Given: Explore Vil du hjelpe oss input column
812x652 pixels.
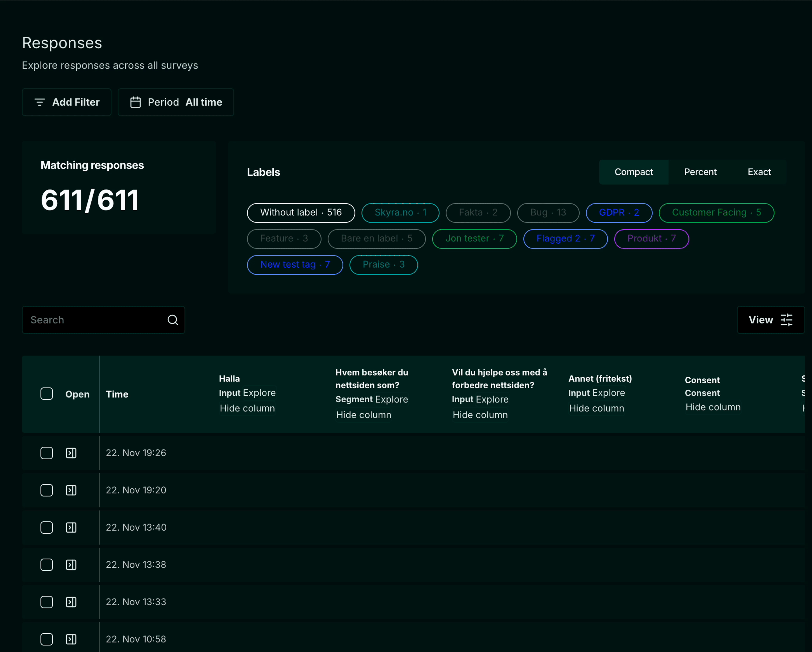Looking at the screenshot, I should click(492, 399).
